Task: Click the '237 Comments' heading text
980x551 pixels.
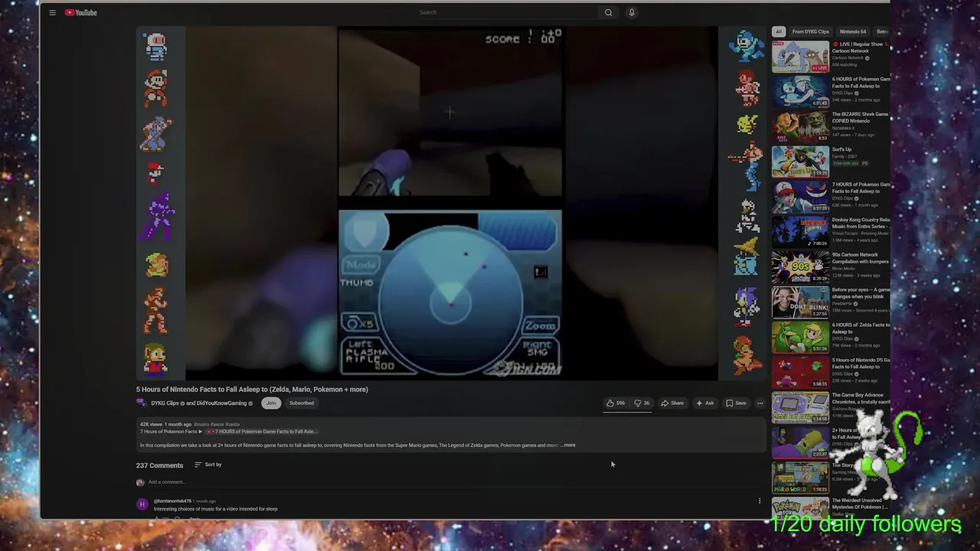Action: [159, 465]
